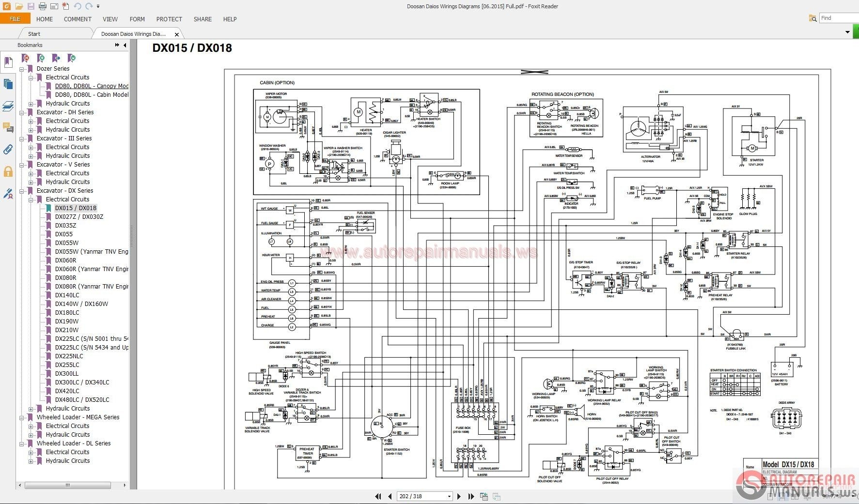
Task: Expand Hydraulic Circuits under Dozer Series
Action: (31, 103)
